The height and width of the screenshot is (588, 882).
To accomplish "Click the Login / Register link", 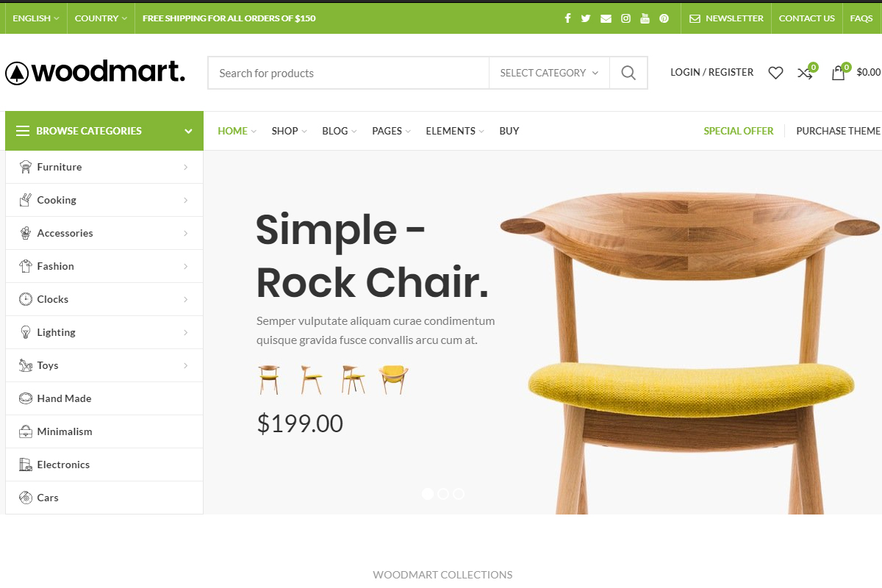I will pos(711,72).
